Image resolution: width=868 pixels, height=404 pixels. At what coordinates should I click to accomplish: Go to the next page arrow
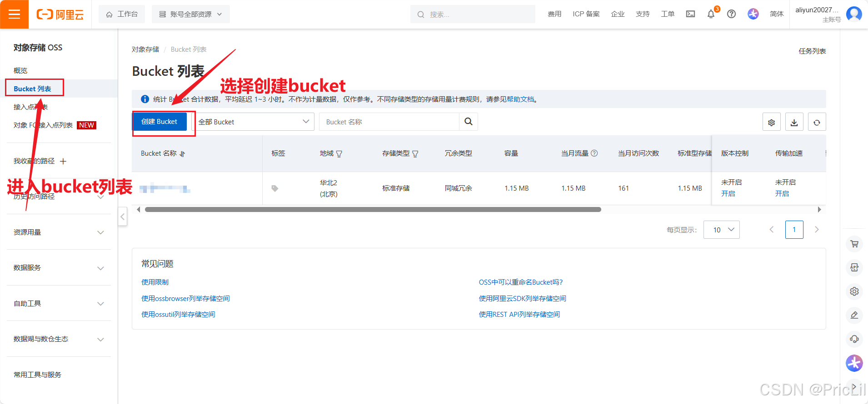coord(817,230)
